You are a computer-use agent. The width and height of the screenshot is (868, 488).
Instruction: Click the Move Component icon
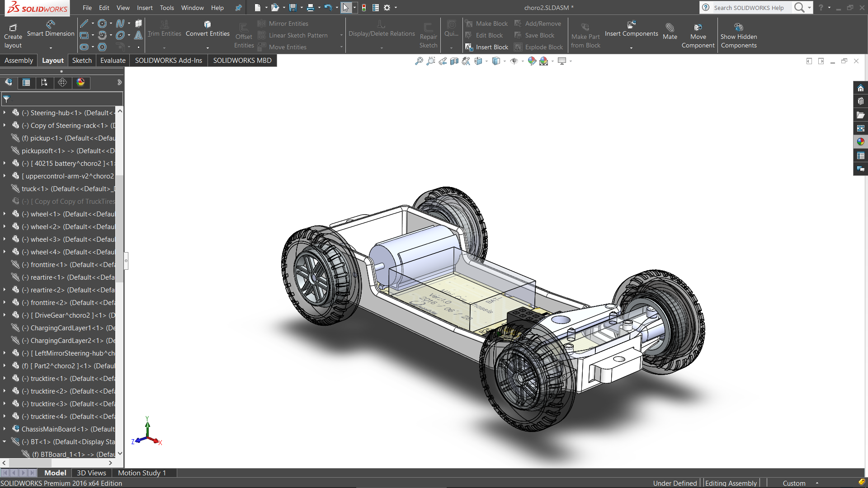point(698,28)
